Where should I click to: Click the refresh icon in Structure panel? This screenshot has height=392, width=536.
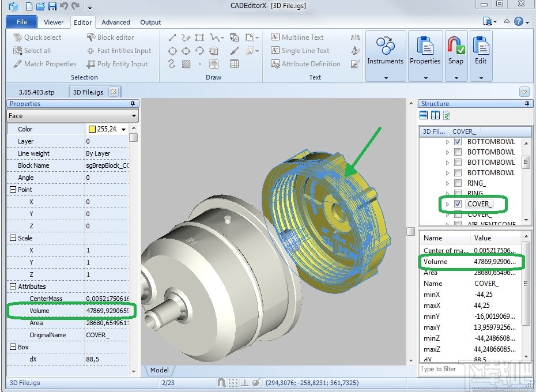point(447,116)
